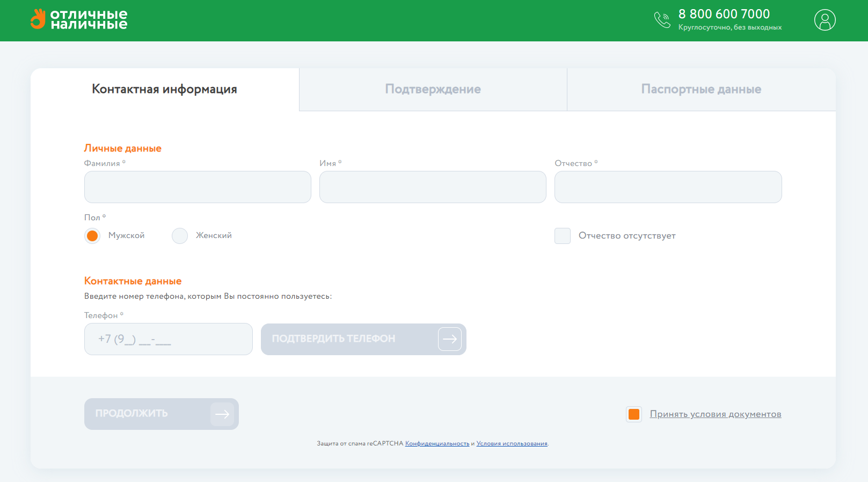The width and height of the screenshot is (868, 482).
Task: Open the user profile icon
Action: coord(825,20)
